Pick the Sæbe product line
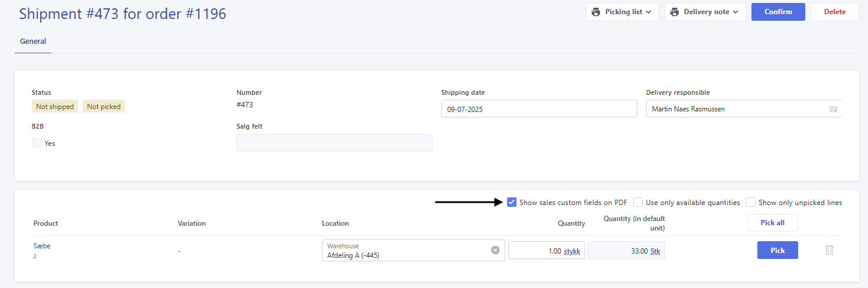This screenshot has height=288, width=868. [777, 250]
